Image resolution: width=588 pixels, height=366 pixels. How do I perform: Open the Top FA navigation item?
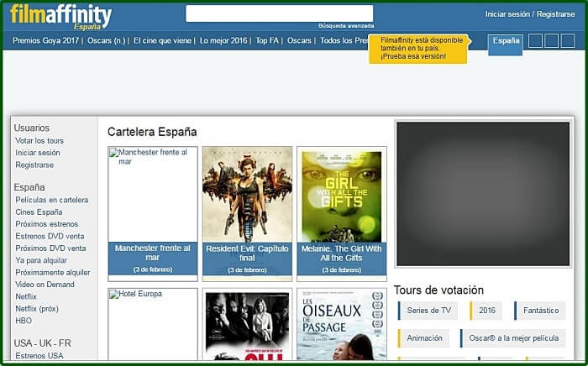[x=268, y=40]
